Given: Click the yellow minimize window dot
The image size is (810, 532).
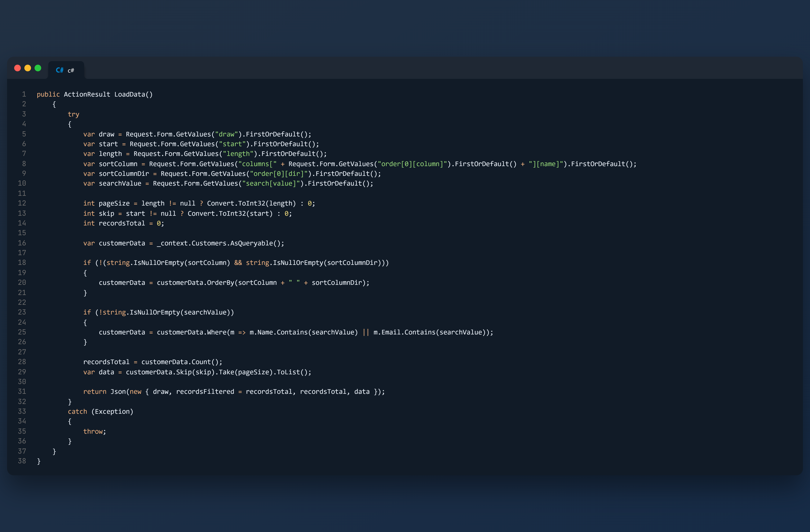Looking at the screenshot, I should click(x=28, y=68).
